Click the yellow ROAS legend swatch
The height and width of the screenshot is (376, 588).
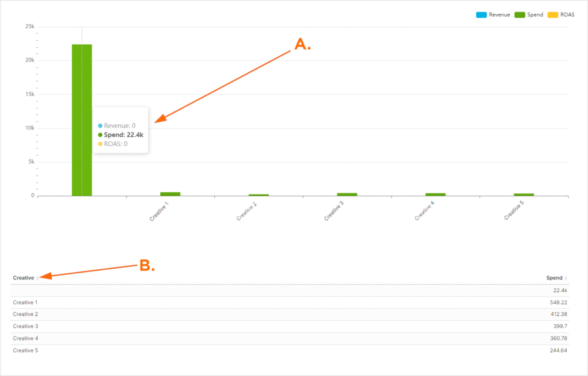[553, 14]
